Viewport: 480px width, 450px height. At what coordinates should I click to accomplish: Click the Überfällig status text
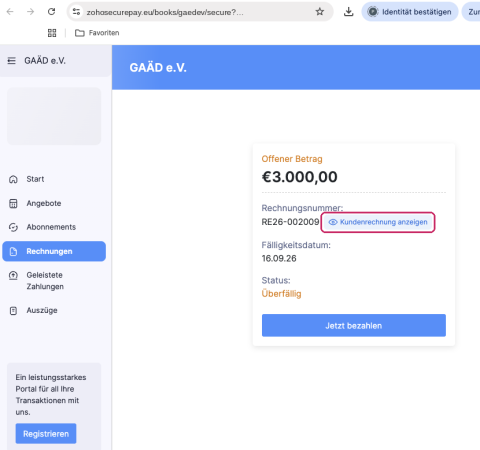[x=281, y=294]
